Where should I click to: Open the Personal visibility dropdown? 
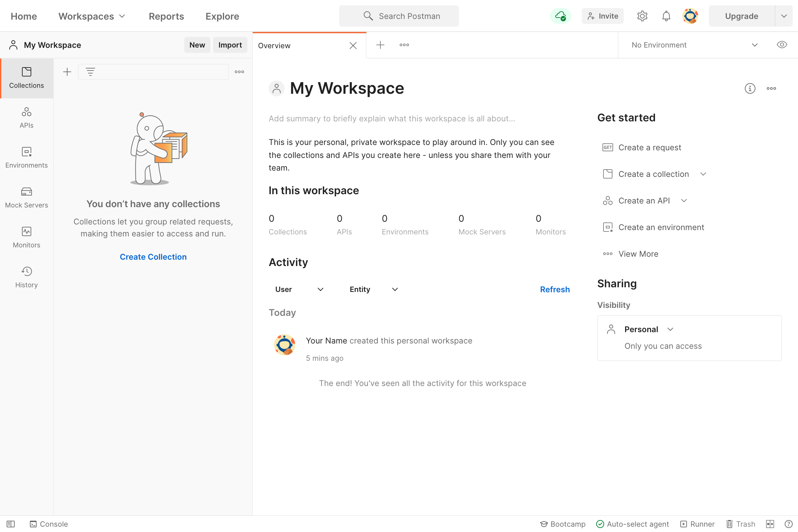point(649,330)
